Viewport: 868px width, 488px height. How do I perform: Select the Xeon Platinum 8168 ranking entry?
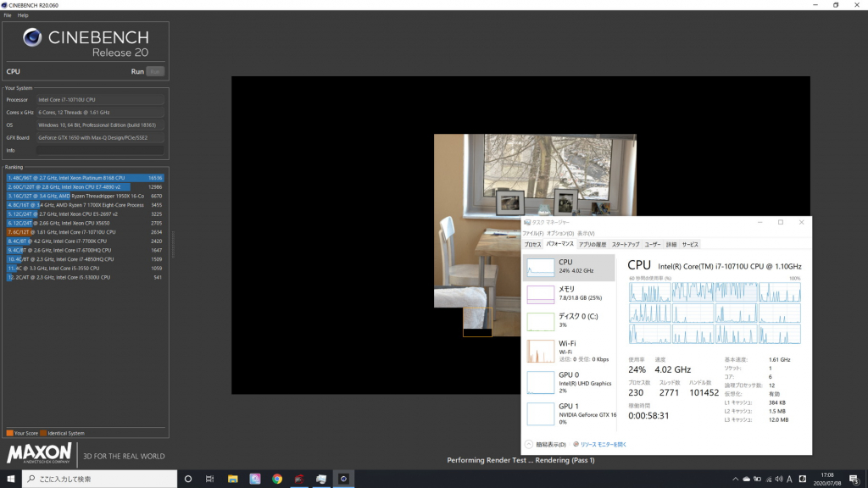(x=85, y=178)
